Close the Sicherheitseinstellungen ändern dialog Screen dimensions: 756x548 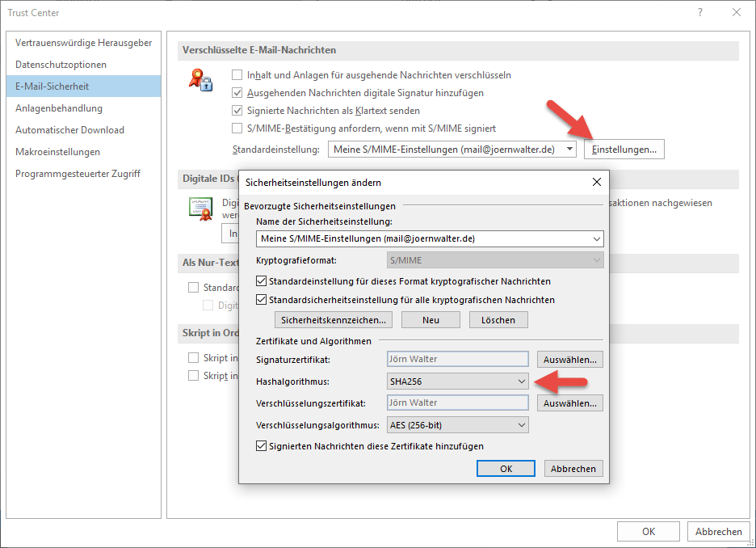tap(596, 182)
